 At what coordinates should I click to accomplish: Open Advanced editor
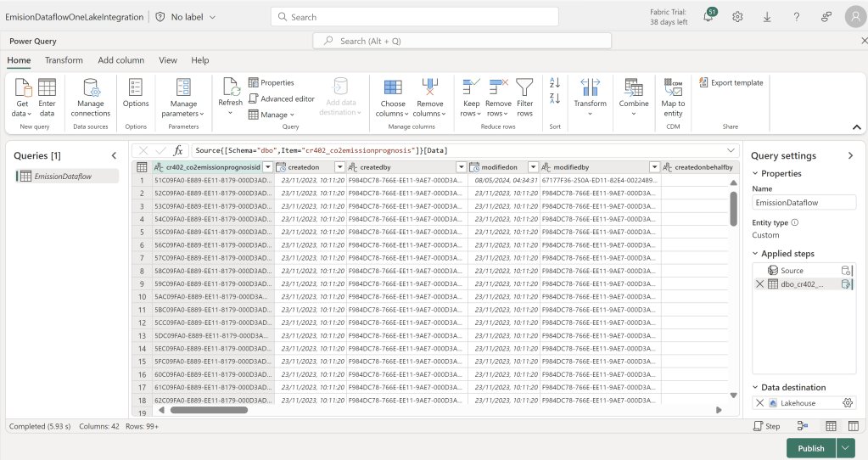(282, 98)
